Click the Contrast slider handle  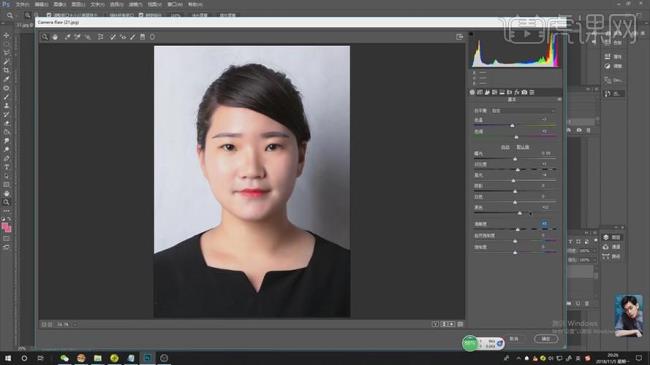518,170
